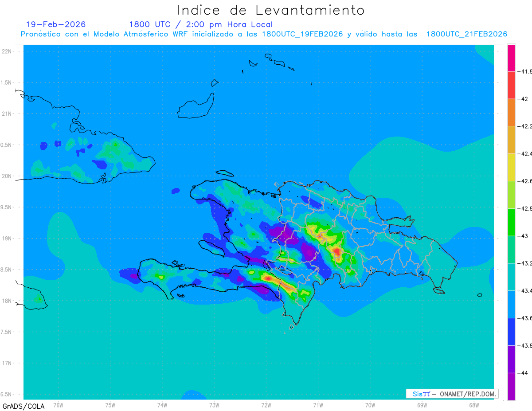This screenshot has width=532, height=411.
Task: Click the colorbar value "-43.4"
Action: 525,291
